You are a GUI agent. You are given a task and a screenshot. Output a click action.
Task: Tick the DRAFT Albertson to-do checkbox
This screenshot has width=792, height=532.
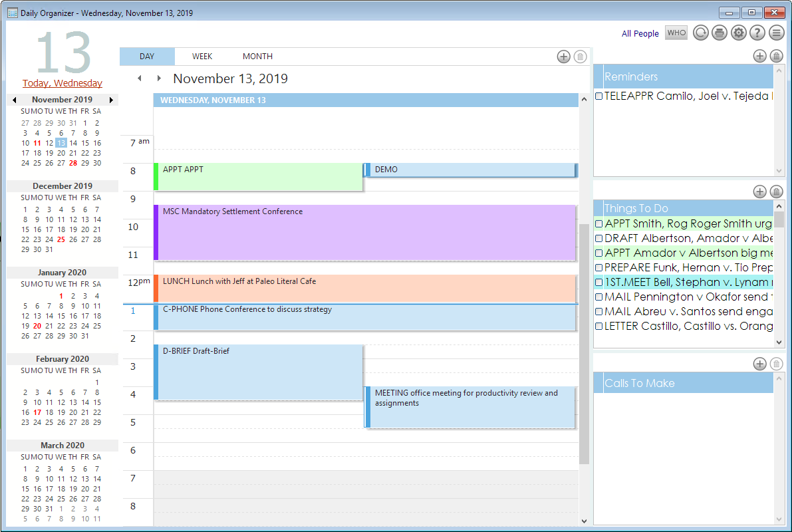tap(599, 239)
